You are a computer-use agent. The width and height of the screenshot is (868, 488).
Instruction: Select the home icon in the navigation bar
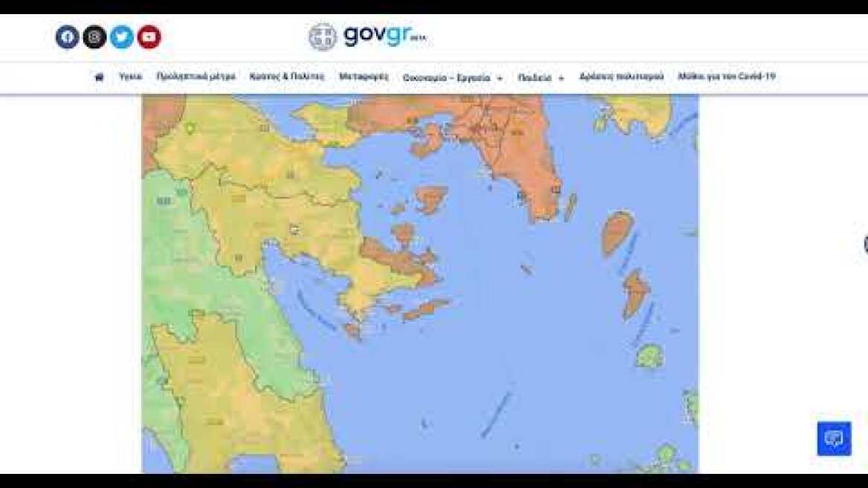click(x=97, y=76)
